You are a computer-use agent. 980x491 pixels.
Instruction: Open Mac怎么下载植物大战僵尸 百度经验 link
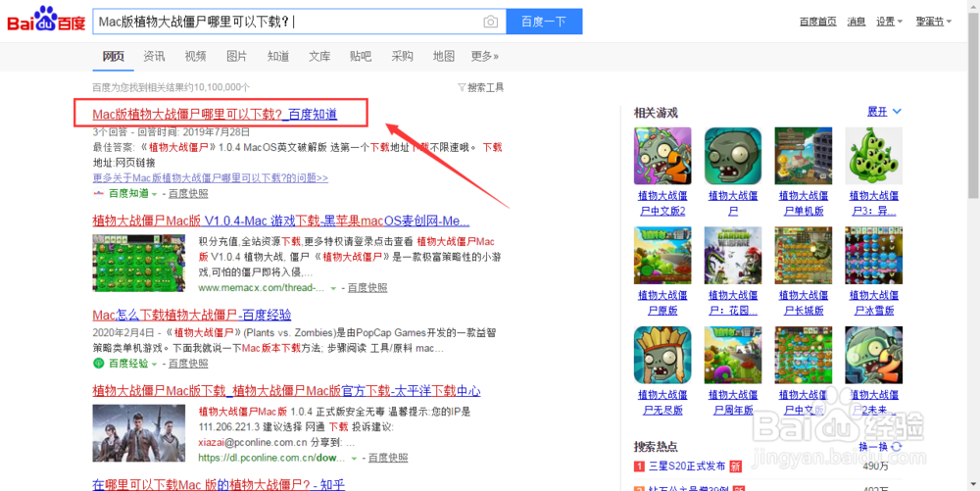192,315
